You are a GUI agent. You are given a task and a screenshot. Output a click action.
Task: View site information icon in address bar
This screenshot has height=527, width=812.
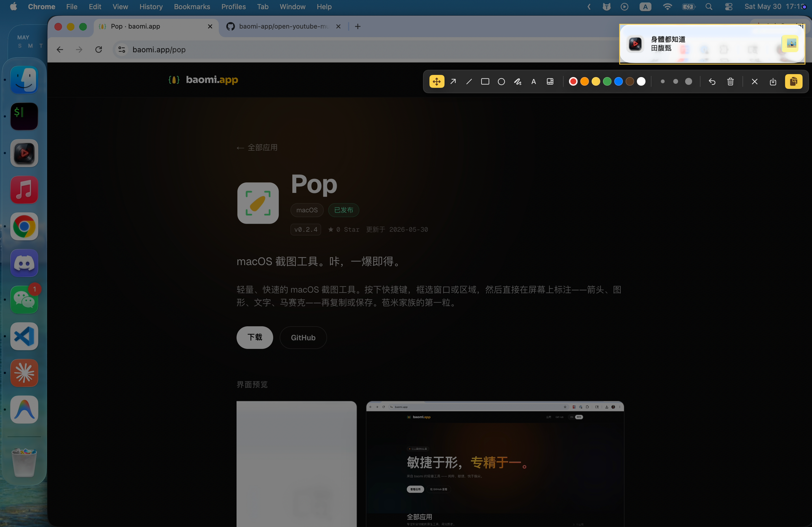(122, 50)
